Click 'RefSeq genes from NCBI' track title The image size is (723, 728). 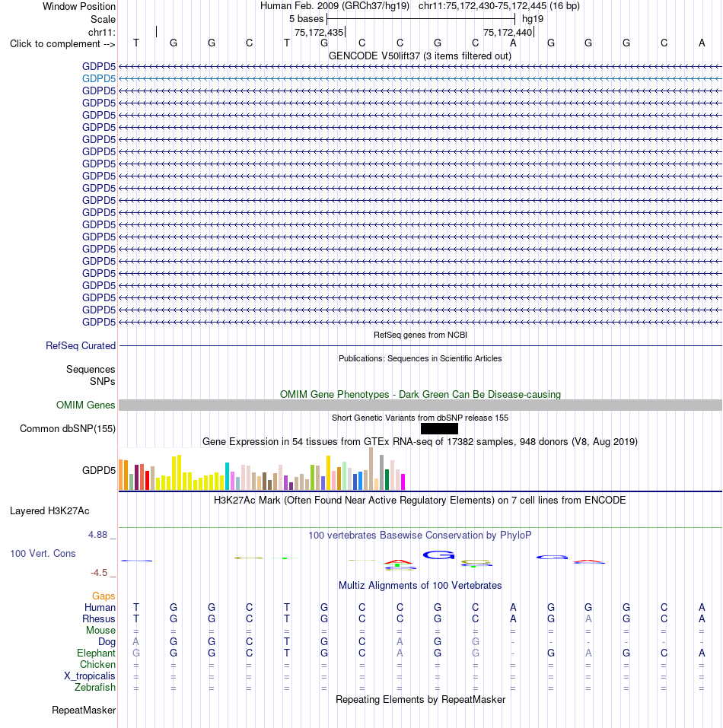click(x=420, y=335)
